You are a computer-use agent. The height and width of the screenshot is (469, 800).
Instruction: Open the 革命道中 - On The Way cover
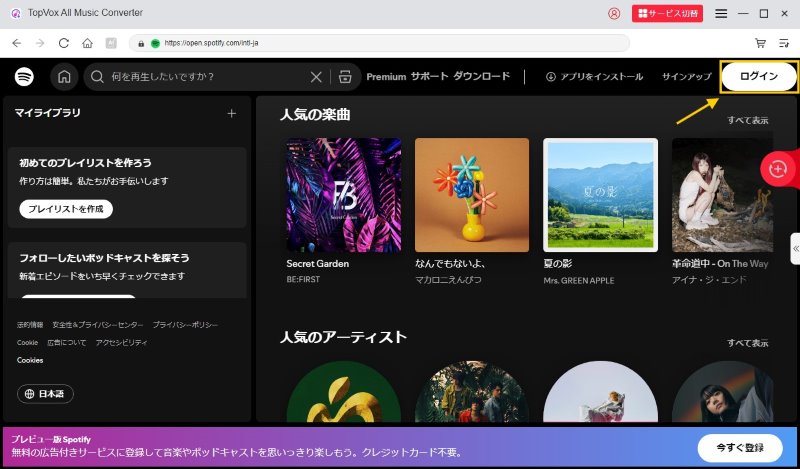click(722, 195)
